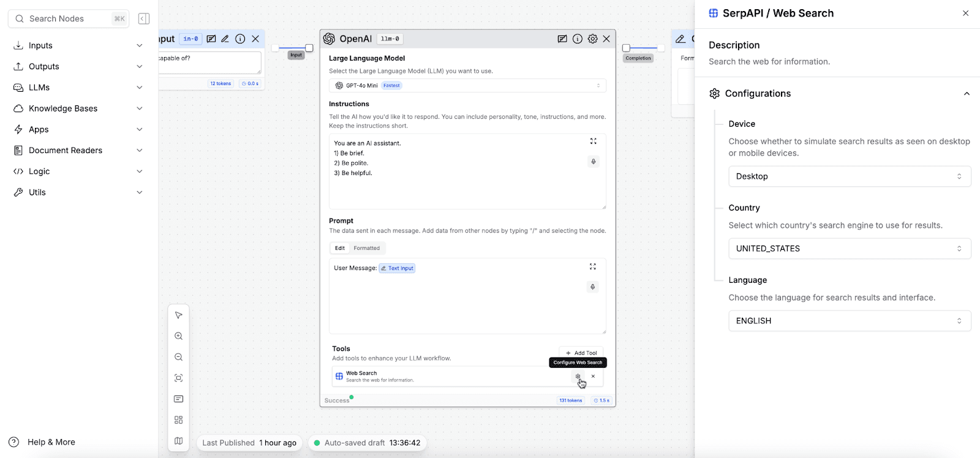The image size is (980, 458).
Task: Remove the Web Search tool
Action: (x=593, y=377)
